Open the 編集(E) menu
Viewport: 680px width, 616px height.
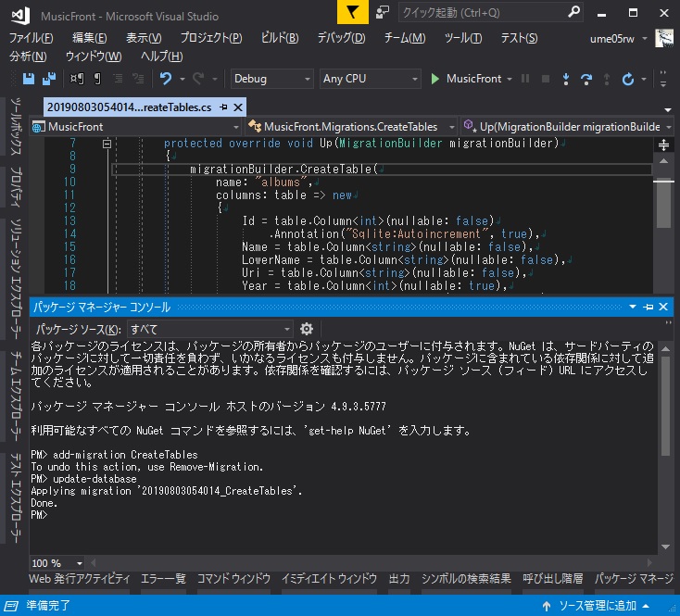[89, 38]
